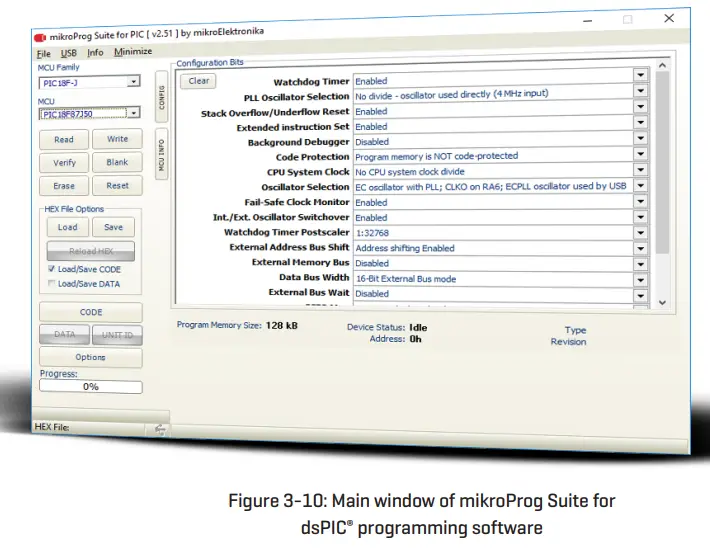Close the mikroProg Suite window
The width and height of the screenshot is (710, 553).
pyautogui.click(x=669, y=18)
